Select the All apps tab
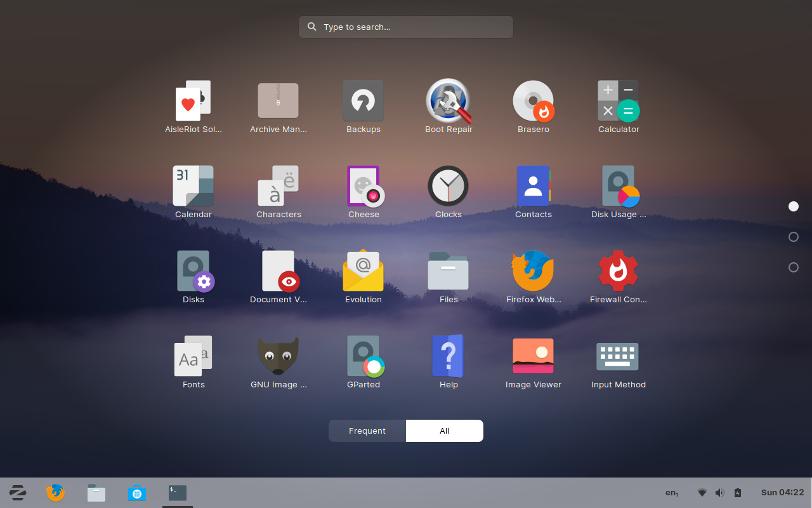 444,431
